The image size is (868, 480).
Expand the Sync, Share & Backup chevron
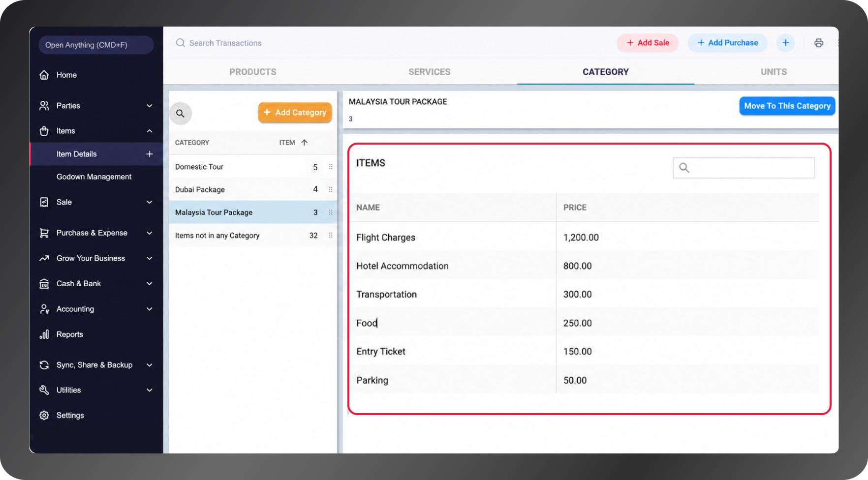click(150, 365)
